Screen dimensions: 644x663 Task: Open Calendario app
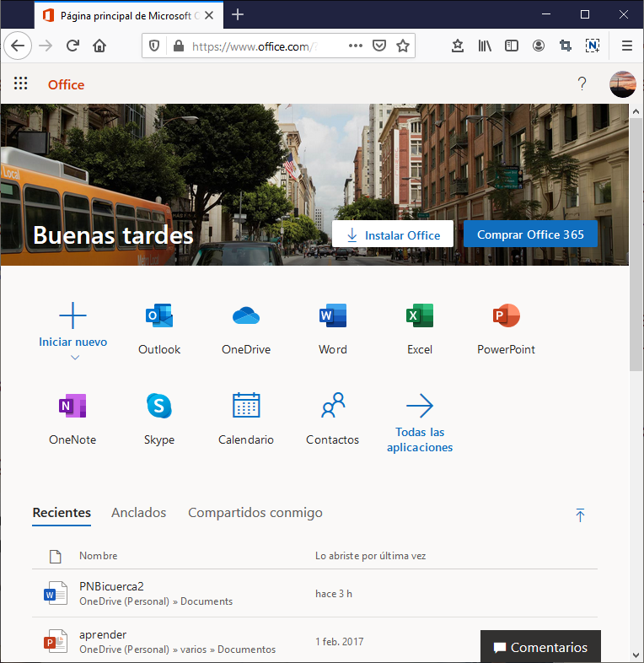point(246,419)
